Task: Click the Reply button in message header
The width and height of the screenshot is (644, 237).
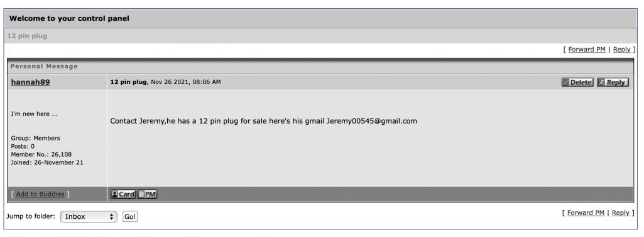Action: coord(613,82)
